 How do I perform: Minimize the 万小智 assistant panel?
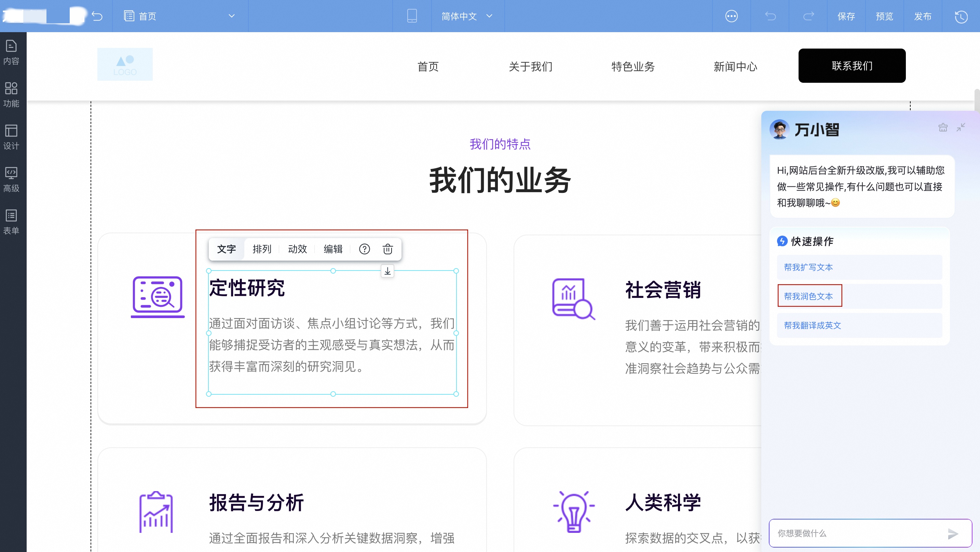tap(961, 128)
